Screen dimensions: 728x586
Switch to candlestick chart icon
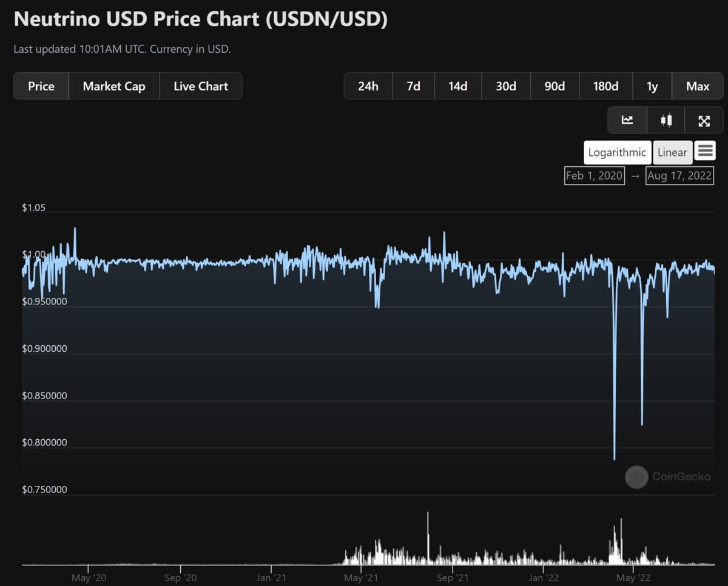coord(666,120)
